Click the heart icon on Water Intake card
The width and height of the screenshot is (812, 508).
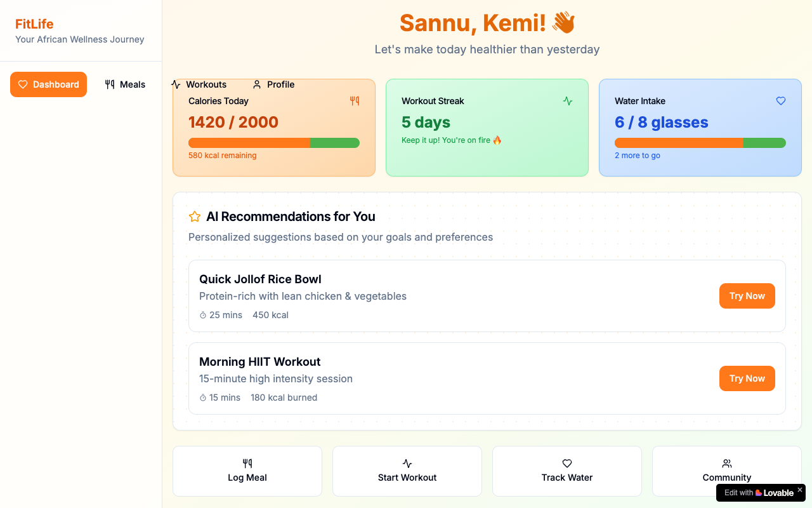coord(781,100)
